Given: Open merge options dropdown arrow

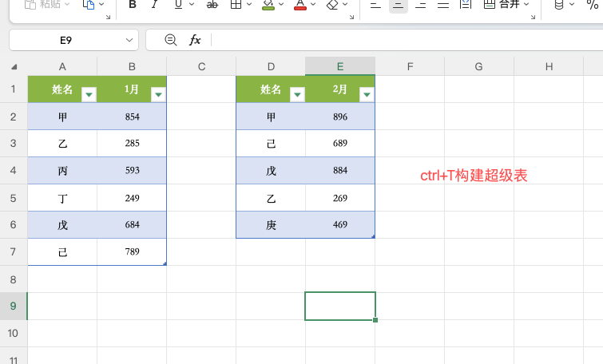Looking at the screenshot, I should coord(526,4).
